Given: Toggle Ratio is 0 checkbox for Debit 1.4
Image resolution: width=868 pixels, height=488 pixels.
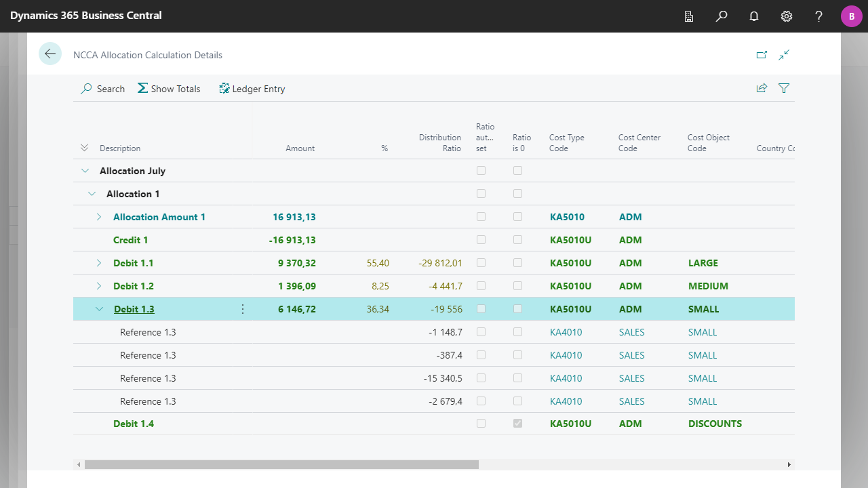Looking at the screenshot, I should pos(518,424).
